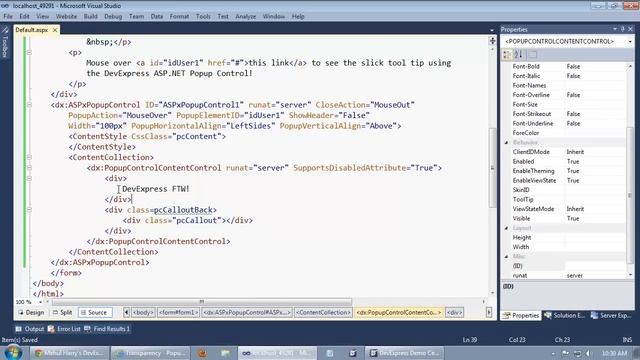The image size is (640, 360).
Task: Open the active documents list dropdown
Action: [x=491, y=30]
